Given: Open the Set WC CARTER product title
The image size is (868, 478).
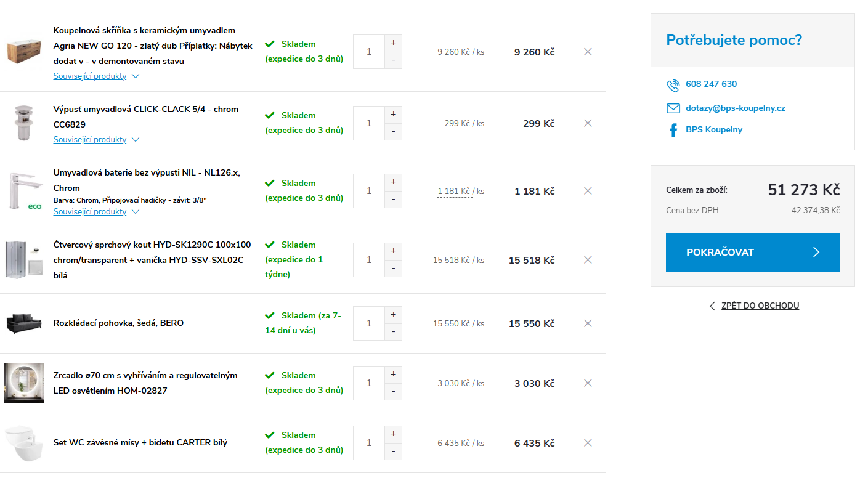Looking at the screenshot, I should point(140,442).
